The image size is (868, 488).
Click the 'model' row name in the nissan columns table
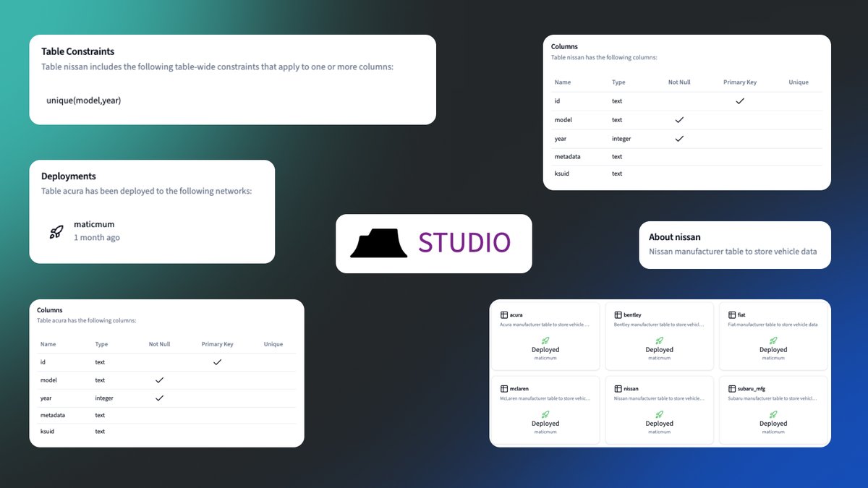tap(563, 120)
